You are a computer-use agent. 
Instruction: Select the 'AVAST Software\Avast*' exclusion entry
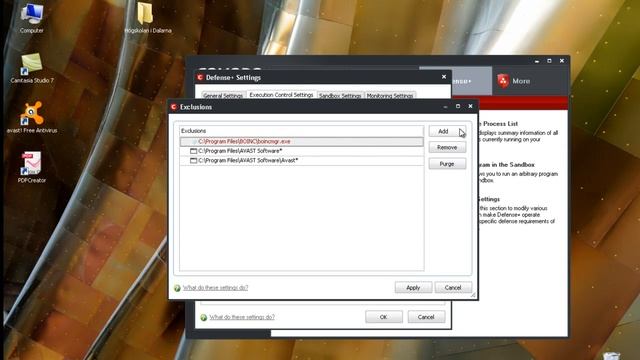tap(302, 161)
